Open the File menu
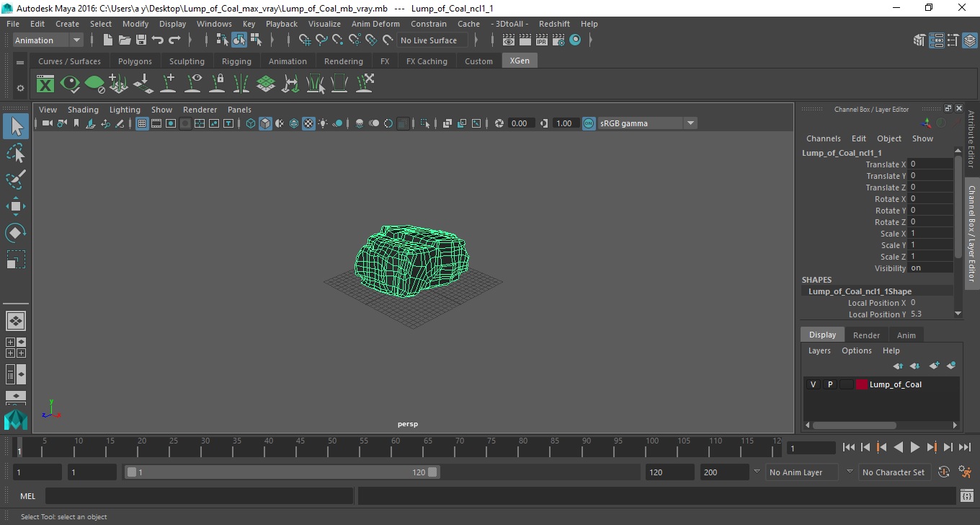The height and width of the screenshot is (525, 980). pyautogui.click(x=13, y=24)
